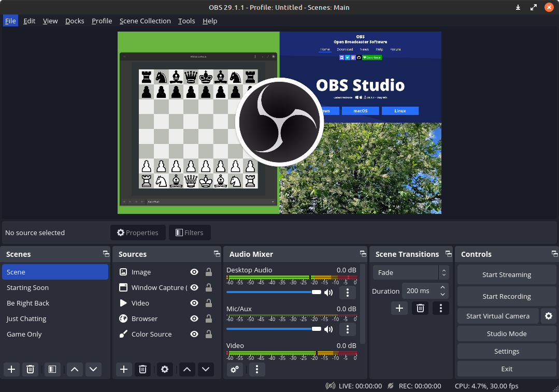The width and height of the screenshot is (559, 392).
Task: Select the Just Chatting scene
Action: [x=26, y=318]
